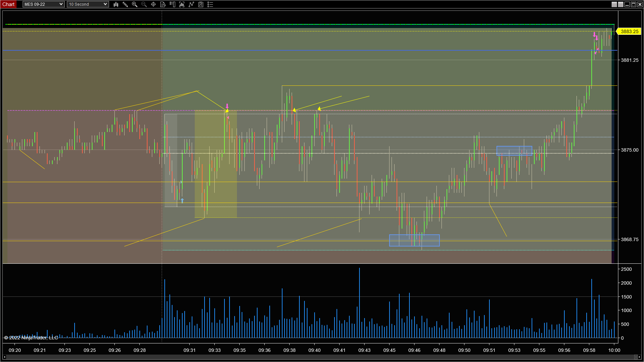Select the drawing tools pencil icon

pyautogui.click(x=125, y=4)
